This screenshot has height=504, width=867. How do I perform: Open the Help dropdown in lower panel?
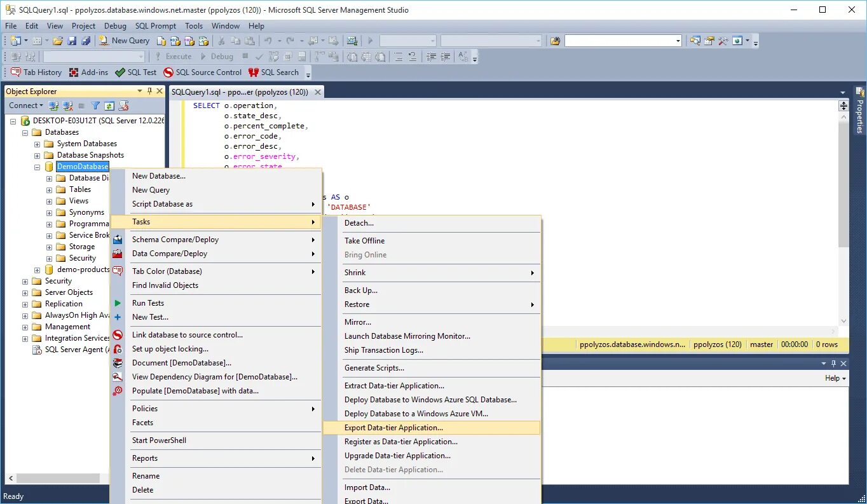pyautogui.click(x=835, y=378)
